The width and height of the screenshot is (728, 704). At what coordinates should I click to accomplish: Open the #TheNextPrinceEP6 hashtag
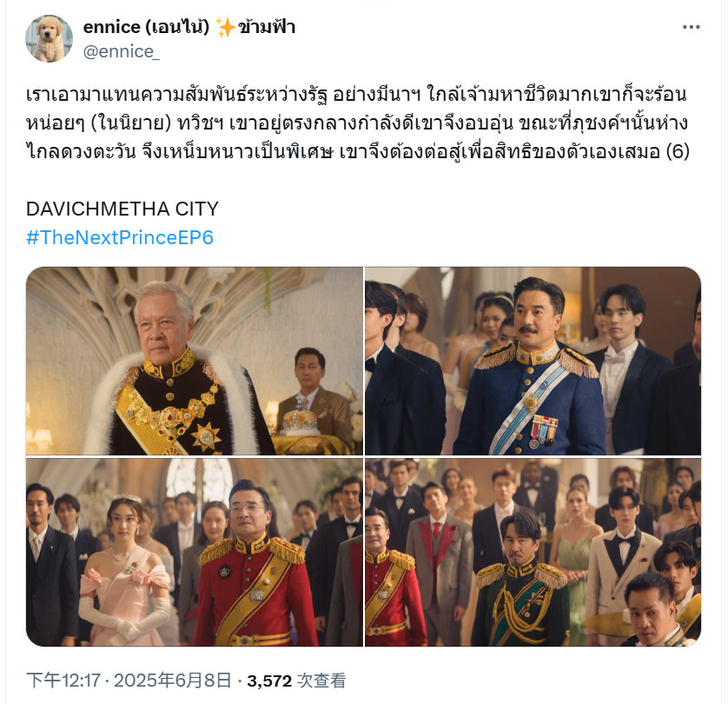click(x=120, y=237)
